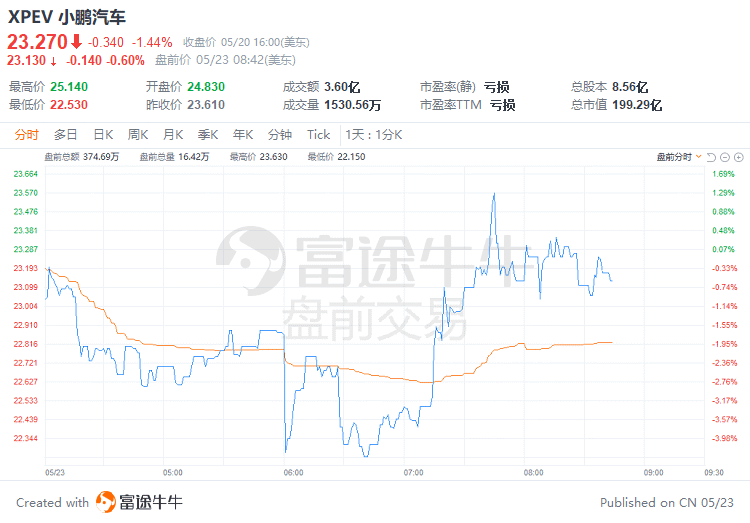Click the -0.60% pre-market change
This screenshot has height=523, width=750.
tap(125, 60)
